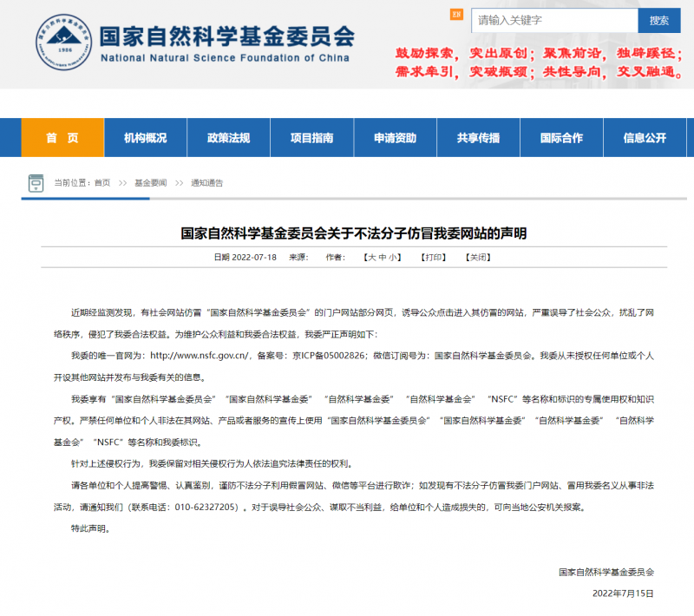This screenshot has height=616, width=694.
Task: Click the NSFC circular logo emblem
Action: click(63, 42)
